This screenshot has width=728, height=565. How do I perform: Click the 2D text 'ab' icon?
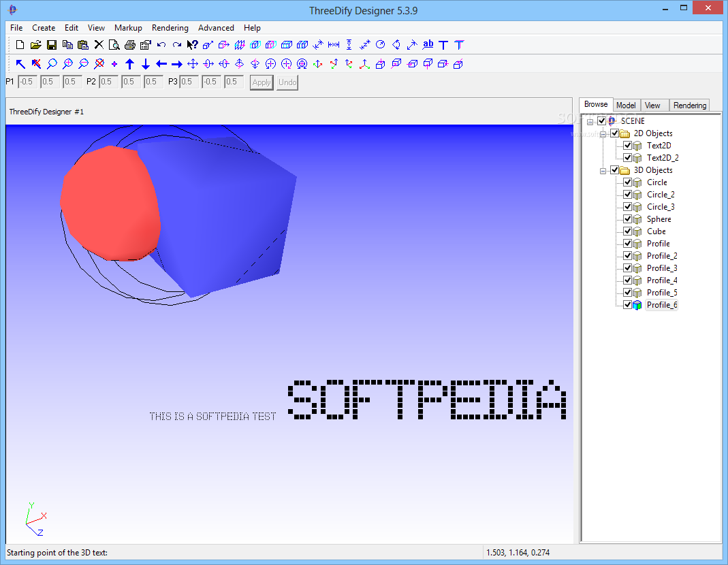tap(428, 44)
